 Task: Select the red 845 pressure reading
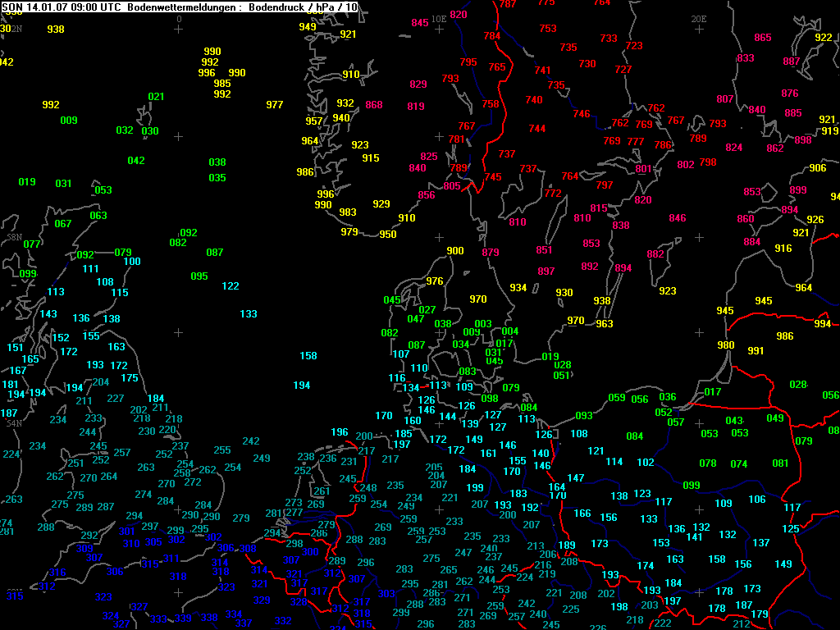(x=420, y=23)
